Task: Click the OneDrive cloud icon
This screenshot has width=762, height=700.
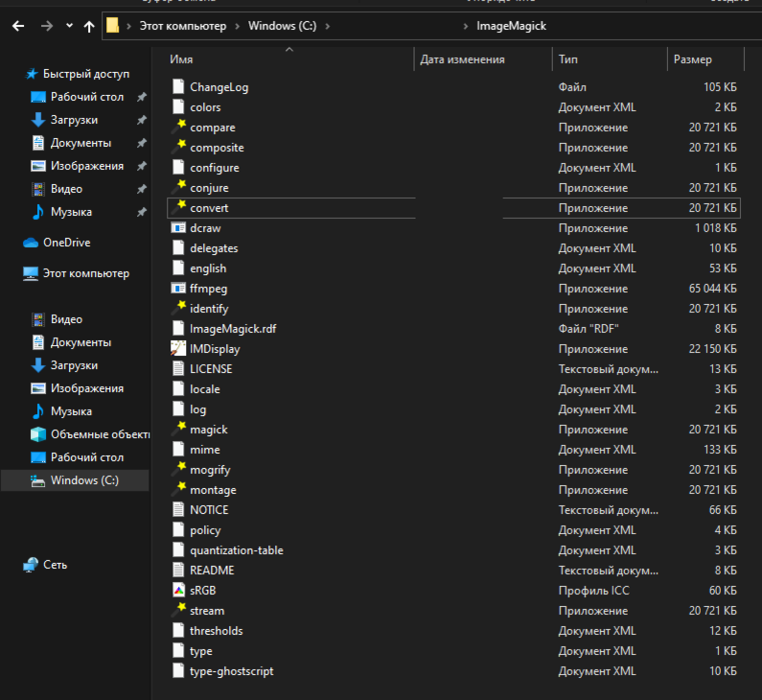Action: [31, 243]
